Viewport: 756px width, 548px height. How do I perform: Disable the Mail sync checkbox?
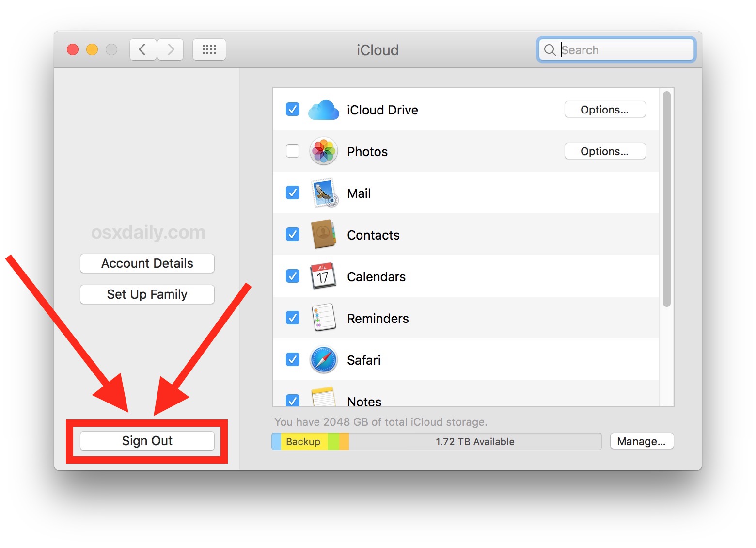(x=292, y=193)
